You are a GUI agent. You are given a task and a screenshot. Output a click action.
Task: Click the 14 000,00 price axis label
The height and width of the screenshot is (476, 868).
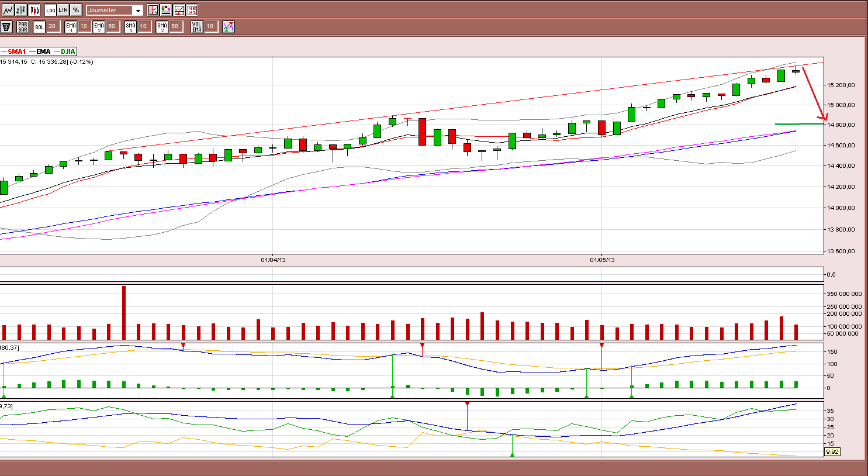(841, 208)
